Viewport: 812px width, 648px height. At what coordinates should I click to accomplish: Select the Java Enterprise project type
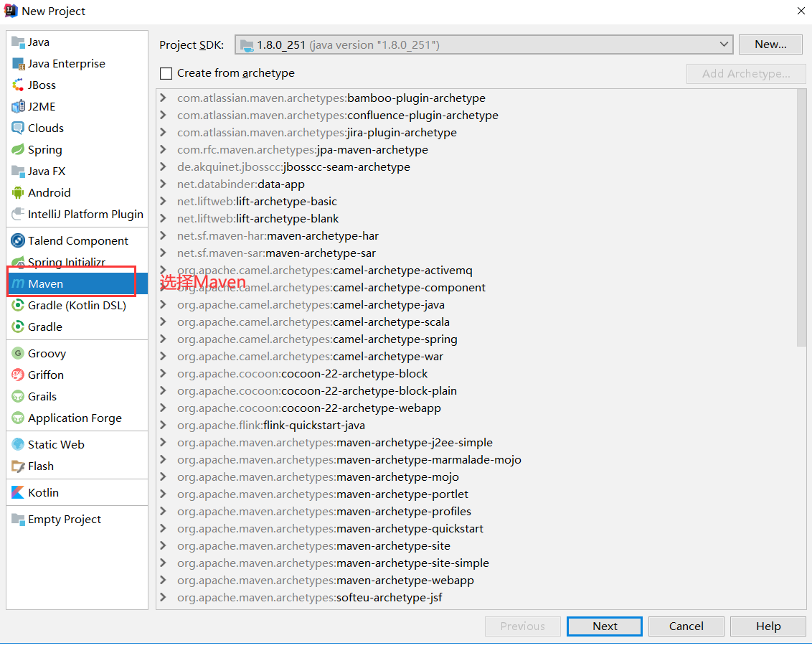click(66, 64)
